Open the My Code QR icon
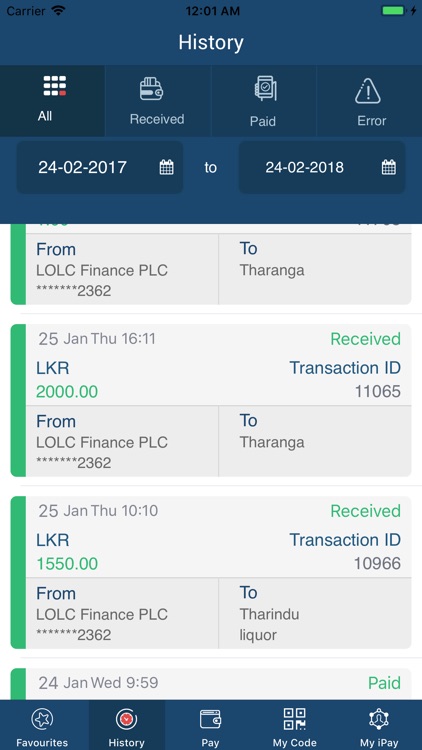 (295, 719)
